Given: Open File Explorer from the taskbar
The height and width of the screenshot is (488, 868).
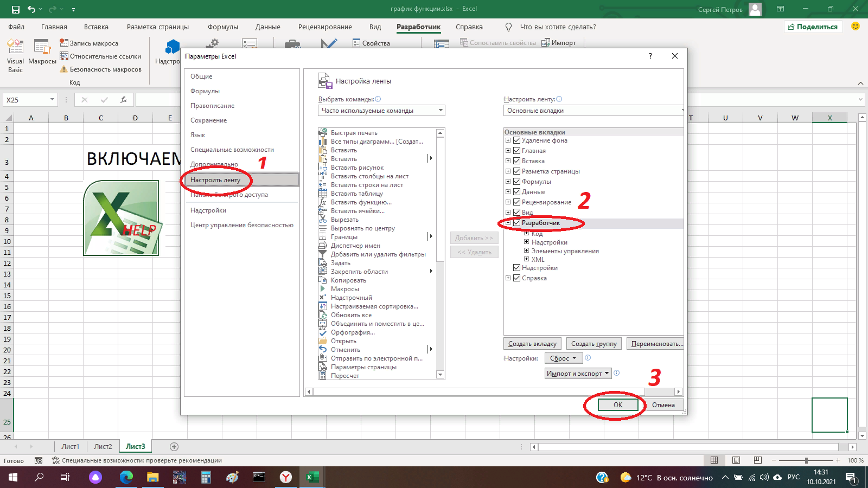Looking at the screenshot, I should pos(153,477).
